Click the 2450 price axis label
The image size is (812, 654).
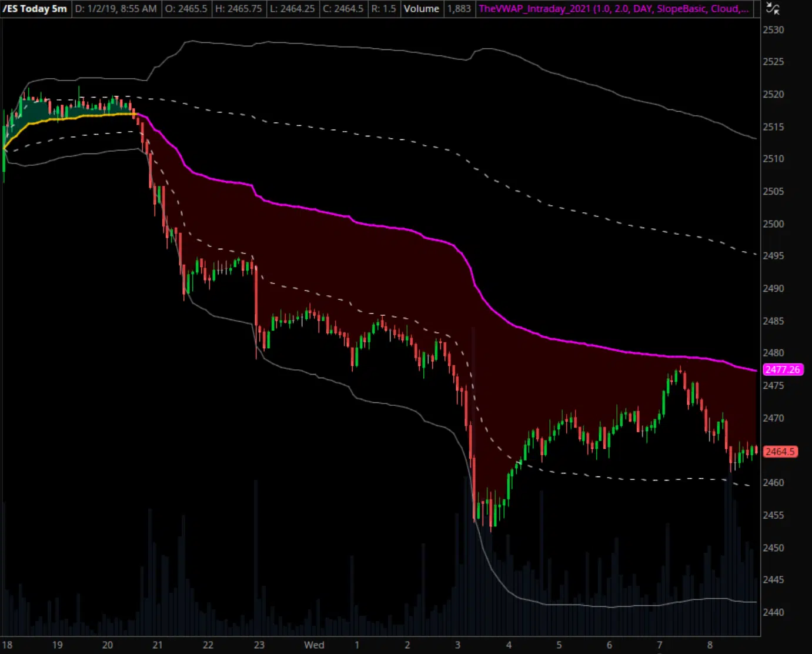tap(773, 548)
